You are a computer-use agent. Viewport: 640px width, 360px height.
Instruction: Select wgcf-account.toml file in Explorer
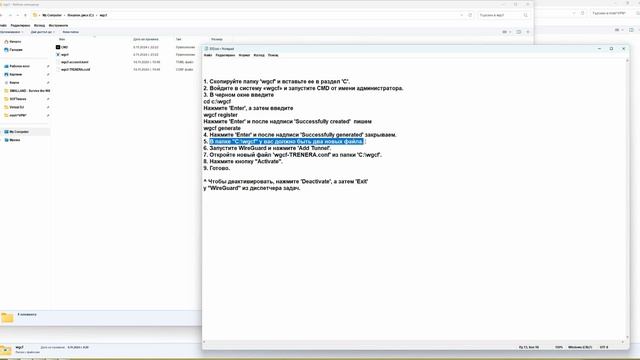(x=74, y=62)
